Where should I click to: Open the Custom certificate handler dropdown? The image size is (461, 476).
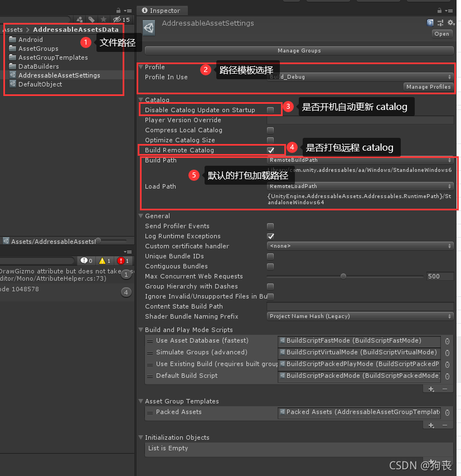[x=360, y=246]
